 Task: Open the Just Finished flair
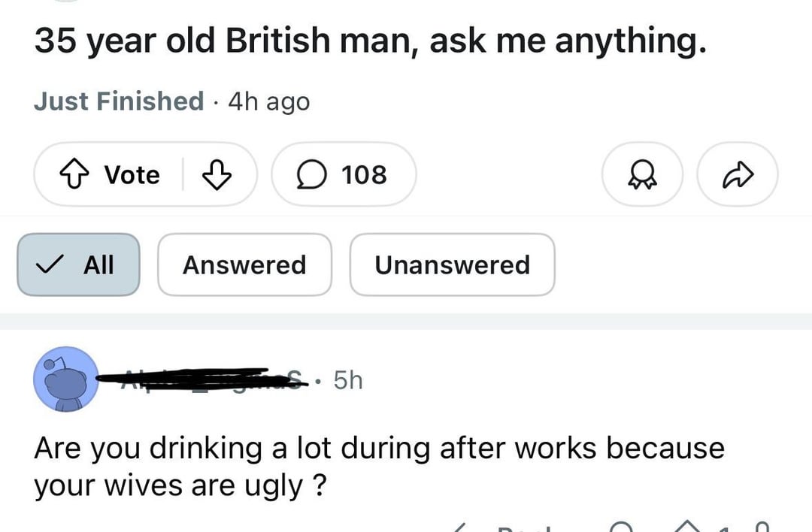pos(119,101)
